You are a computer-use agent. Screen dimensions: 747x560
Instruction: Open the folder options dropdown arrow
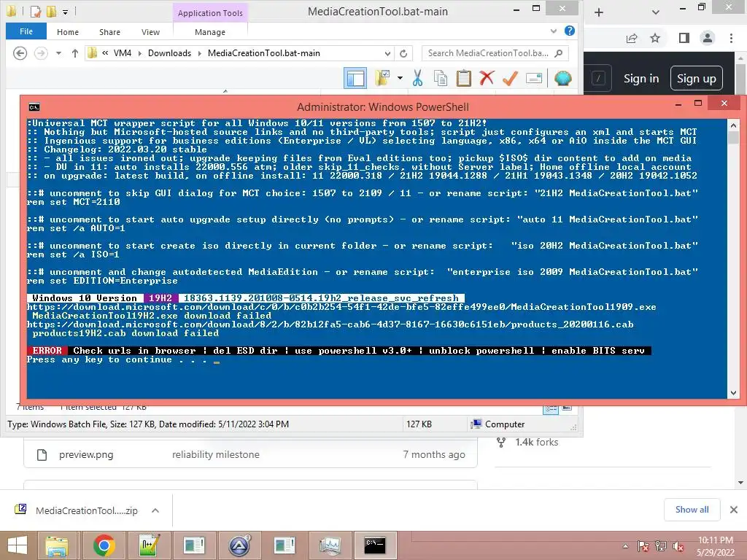point(400,78)
